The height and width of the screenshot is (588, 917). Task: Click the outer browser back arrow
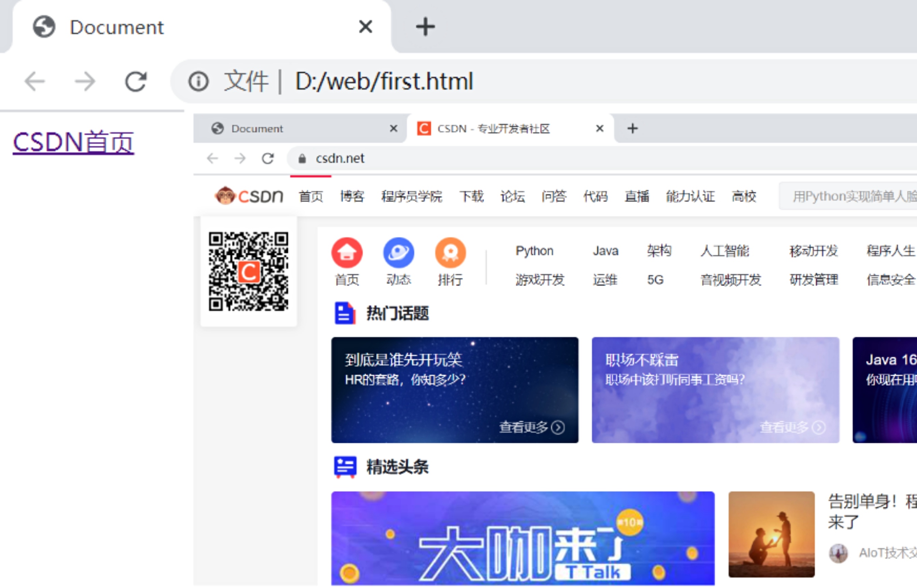click(x=34, y=81)
